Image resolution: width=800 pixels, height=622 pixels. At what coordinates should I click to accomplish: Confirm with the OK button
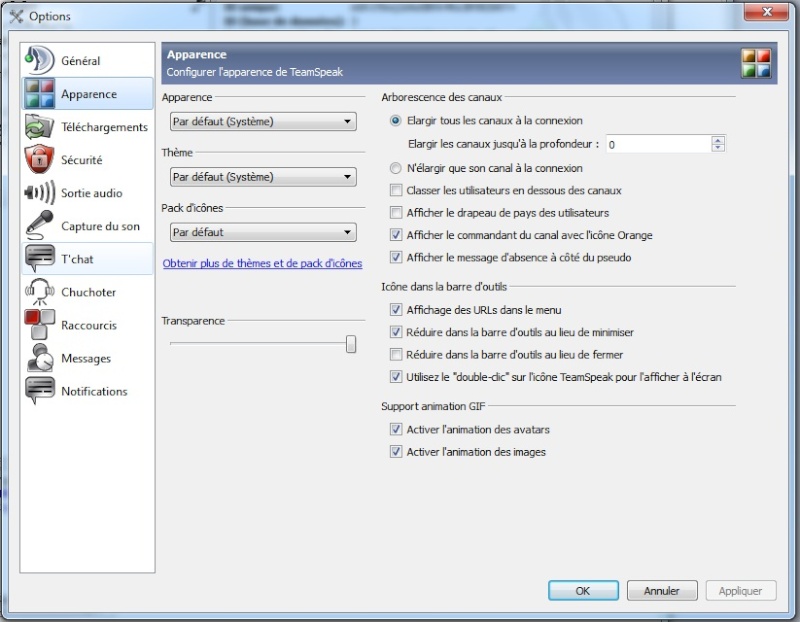pos(583,590)
